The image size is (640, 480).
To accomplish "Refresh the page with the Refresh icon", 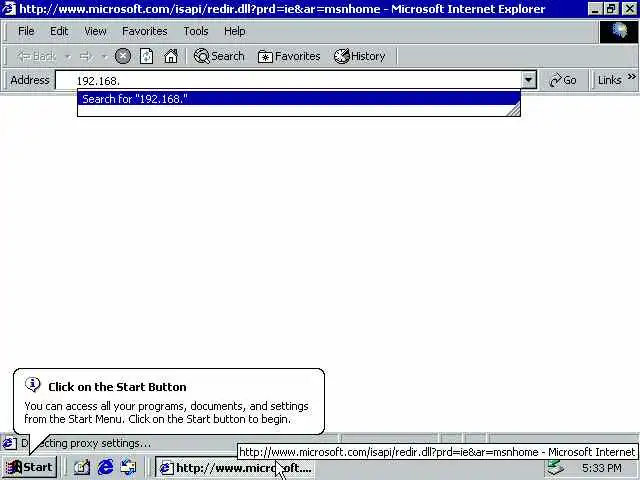I will click(x=147, y=56).
